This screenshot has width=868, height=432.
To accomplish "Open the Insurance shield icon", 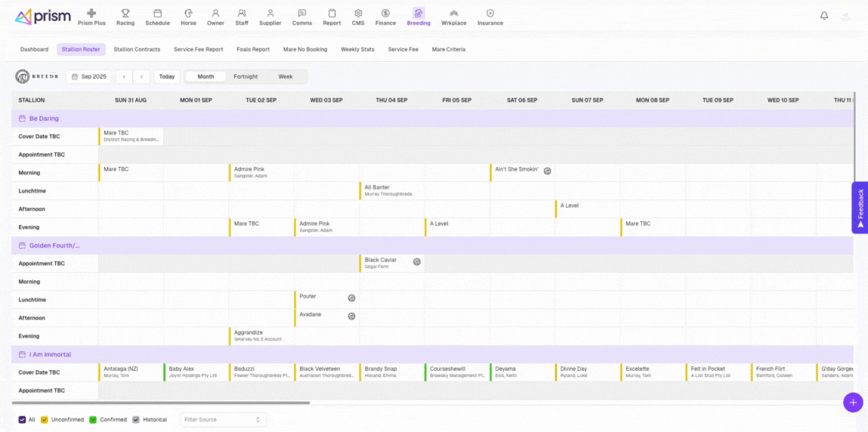I will click(490, 14).
